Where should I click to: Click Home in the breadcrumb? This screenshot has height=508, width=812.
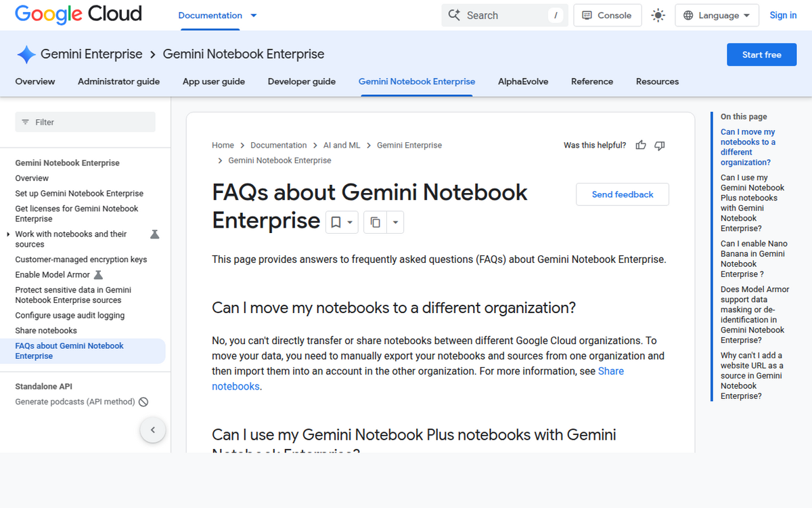(223, 146)
